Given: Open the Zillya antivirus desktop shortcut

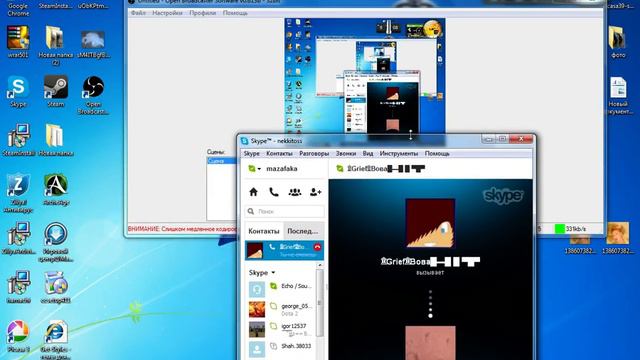Looking at the screenshot, I should [18, 193].
